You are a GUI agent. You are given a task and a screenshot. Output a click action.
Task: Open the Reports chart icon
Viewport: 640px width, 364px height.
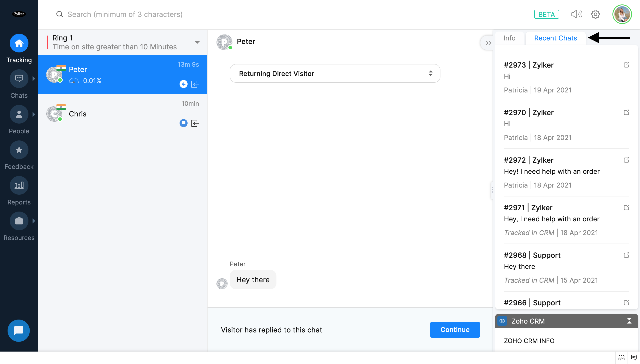coord(19,185)
